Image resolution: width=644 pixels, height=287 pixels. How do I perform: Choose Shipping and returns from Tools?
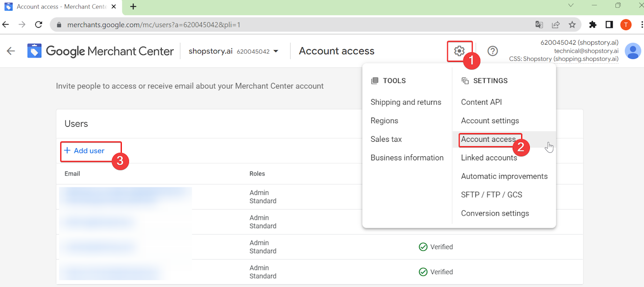tap(406, 102)
